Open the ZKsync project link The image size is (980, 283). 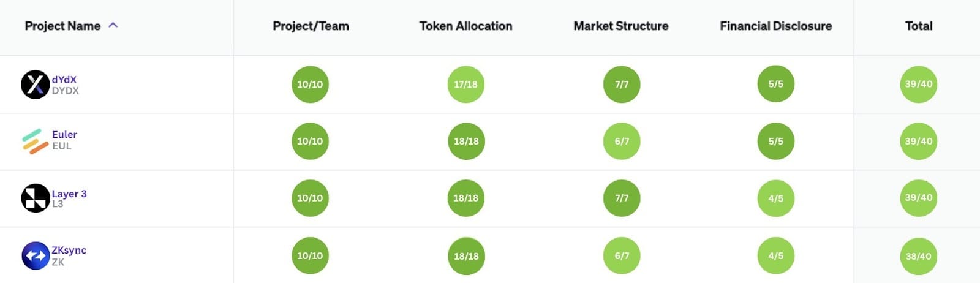pos(69,250)
